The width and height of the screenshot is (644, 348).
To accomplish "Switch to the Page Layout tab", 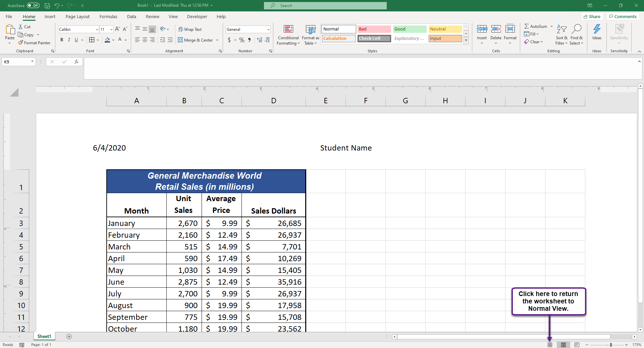I will click(77, 16).
